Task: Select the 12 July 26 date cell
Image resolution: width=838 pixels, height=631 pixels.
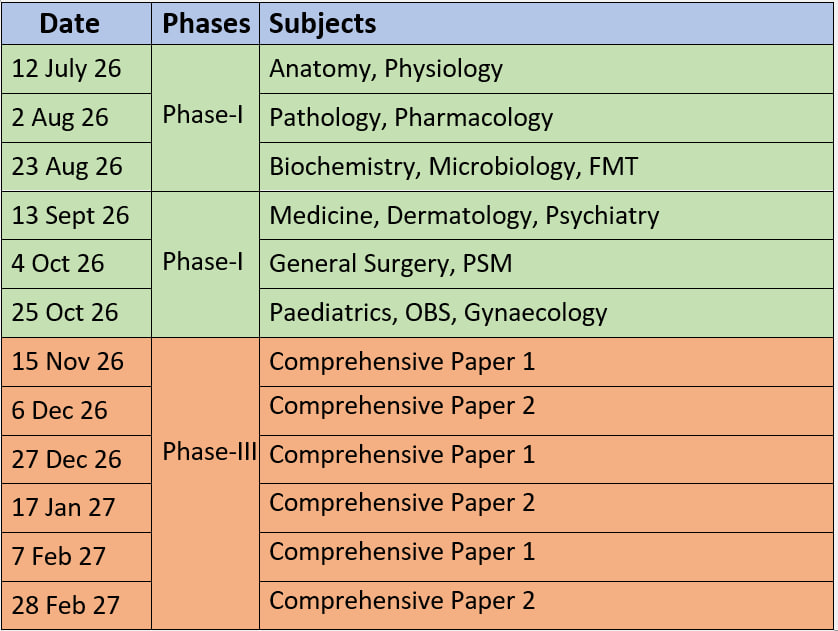Action: tap(76, 69)
